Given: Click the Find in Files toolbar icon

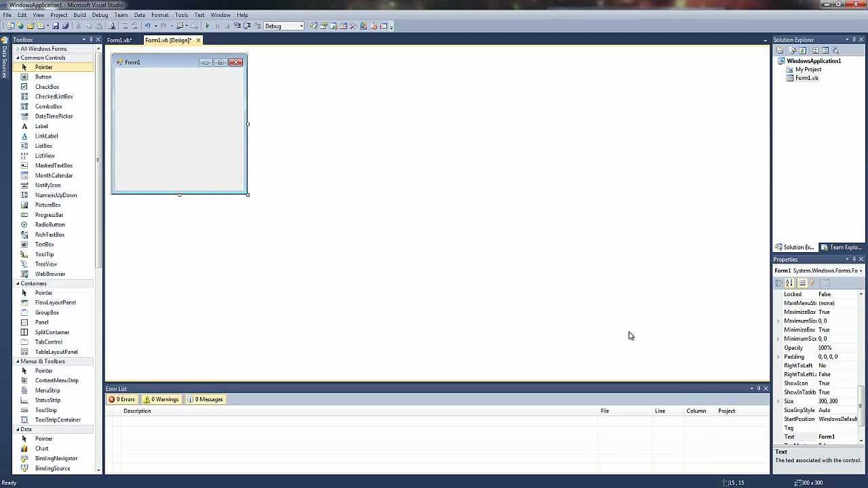Looking at the screenshot, I should (x=112, y=26).
